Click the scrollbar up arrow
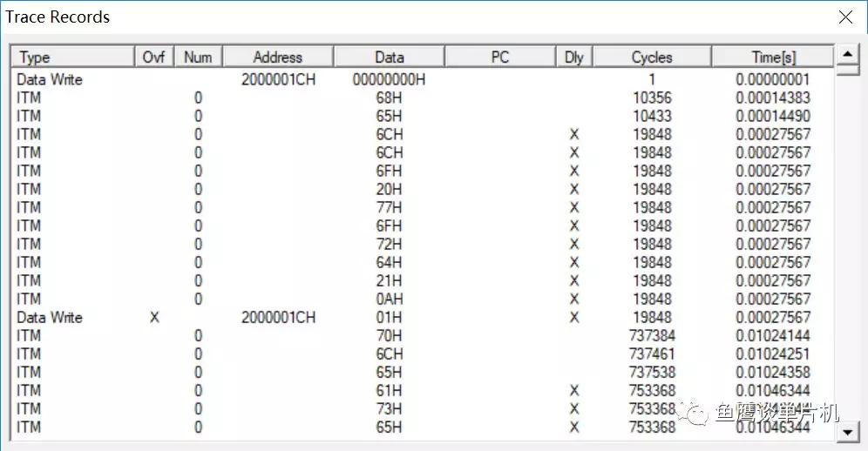This screenshot has width=868, height=451. pos(847,54)
